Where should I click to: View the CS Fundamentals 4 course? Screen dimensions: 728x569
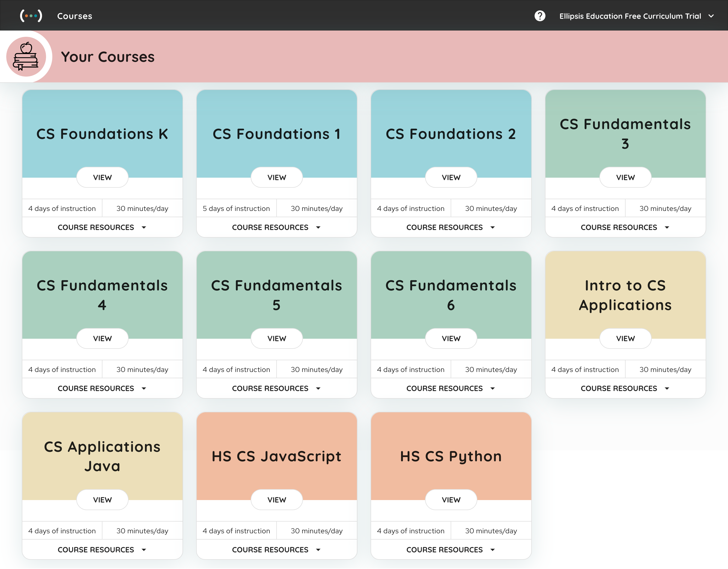point(102,338)
